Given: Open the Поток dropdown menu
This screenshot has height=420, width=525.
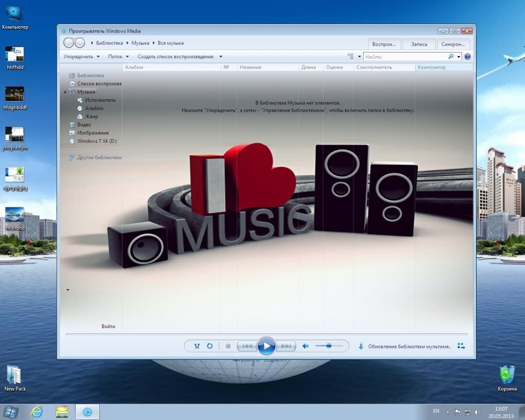Looking at the screenshot, I should [118, 57].
